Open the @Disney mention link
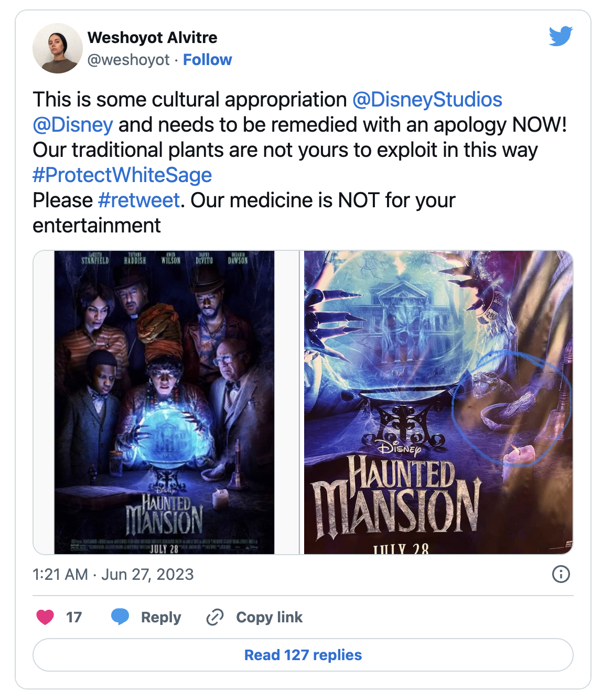Screen dimensions: 602x700 pyautogui.click(x=73, y=125)
